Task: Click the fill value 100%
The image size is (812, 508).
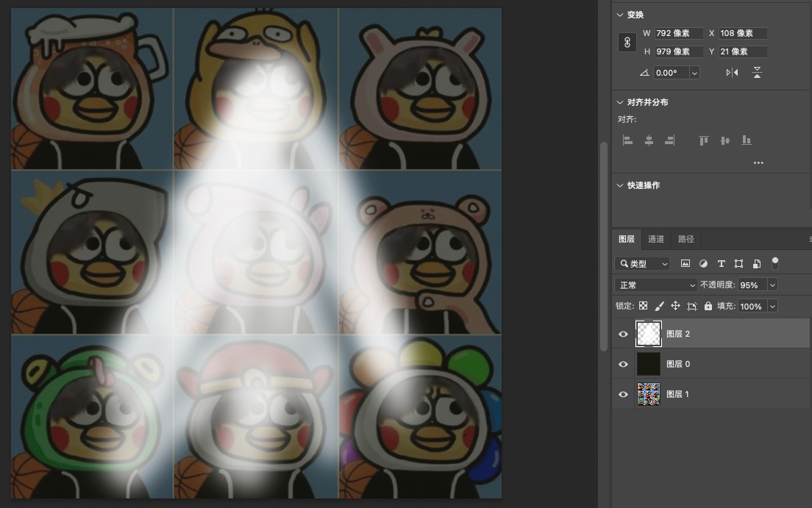Action: click(x=753, y=306)
